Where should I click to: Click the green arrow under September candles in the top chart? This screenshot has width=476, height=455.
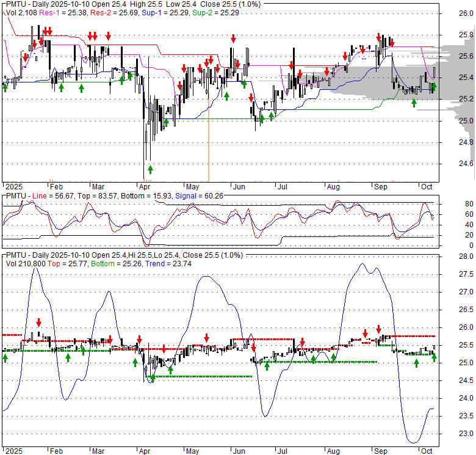(414, 102)
